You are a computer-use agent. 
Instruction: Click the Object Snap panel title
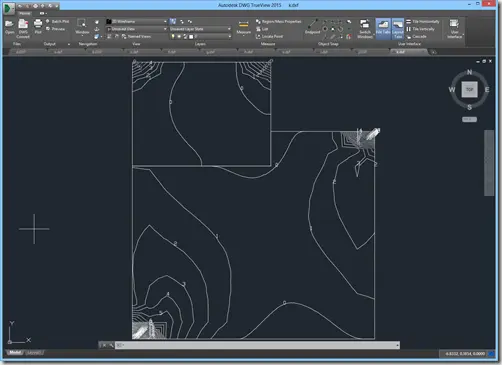click(328, 44)
